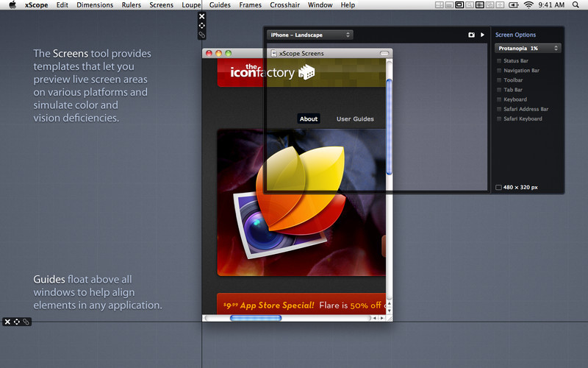Click the link icon on the horizontal guide
The width and height of the screenshot is (588, 368).
tap(26, 322)
